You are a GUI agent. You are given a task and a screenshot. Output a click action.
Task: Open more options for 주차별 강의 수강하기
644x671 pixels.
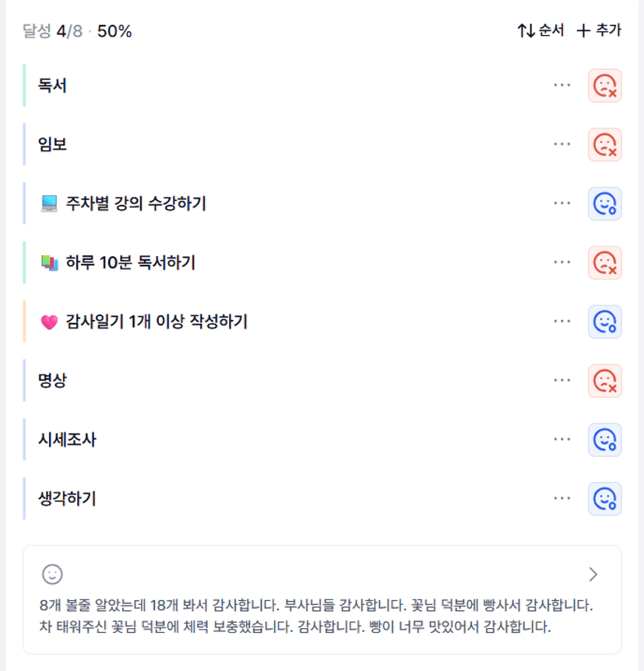tap(561, 204)
